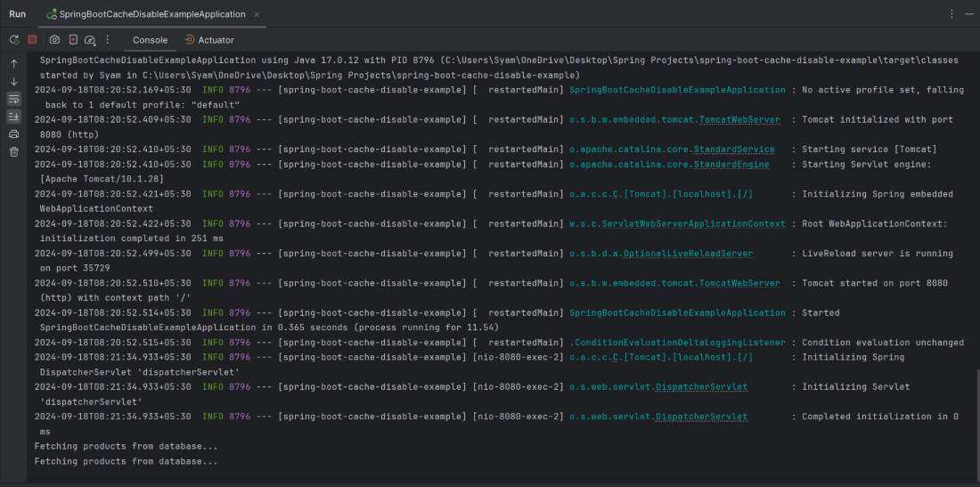Viewport: 980px width, 487px height.
Task: Click the text 'LiveReload server is running'
Action: [x=878, y=254]
